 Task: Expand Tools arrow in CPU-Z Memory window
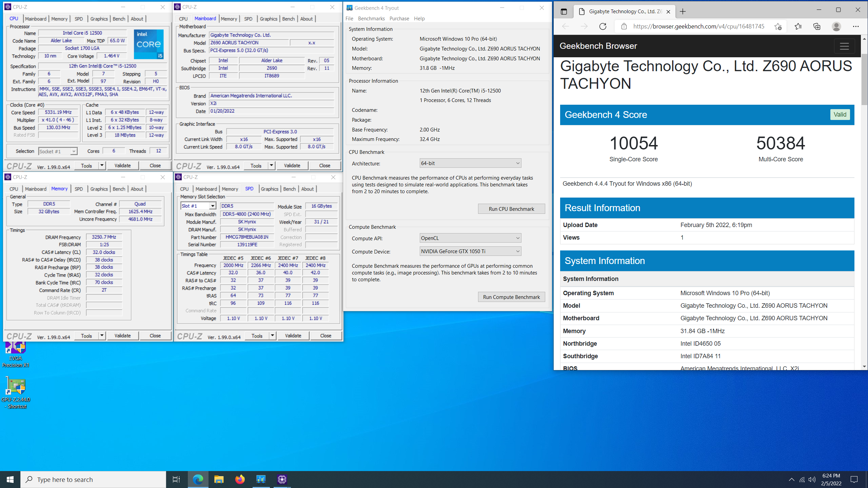(102, 335)
